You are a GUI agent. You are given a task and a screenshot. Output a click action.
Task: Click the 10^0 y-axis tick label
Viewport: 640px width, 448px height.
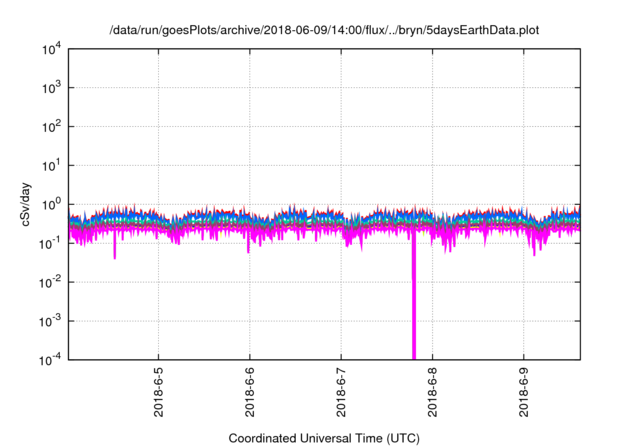(x=52, y=204)
